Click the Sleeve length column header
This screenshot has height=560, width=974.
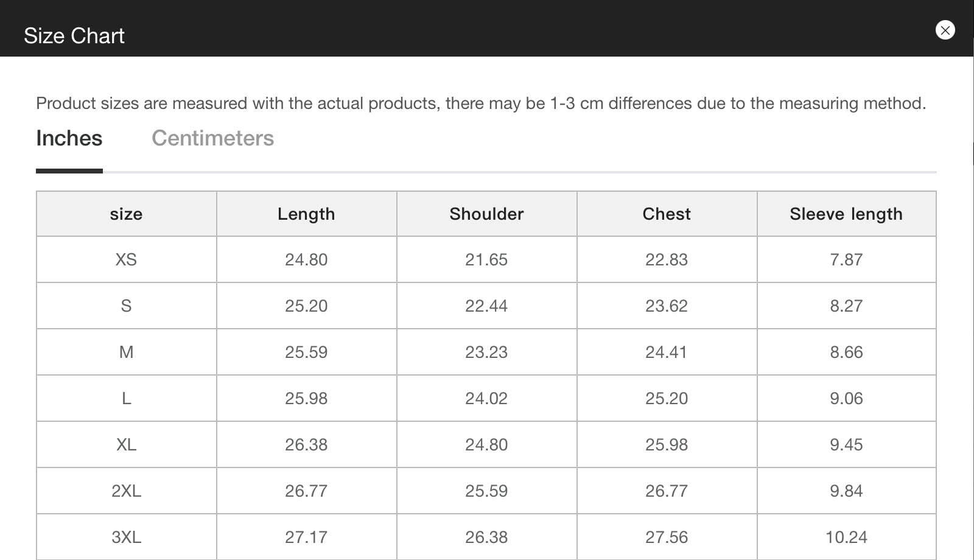pos(846,214)
